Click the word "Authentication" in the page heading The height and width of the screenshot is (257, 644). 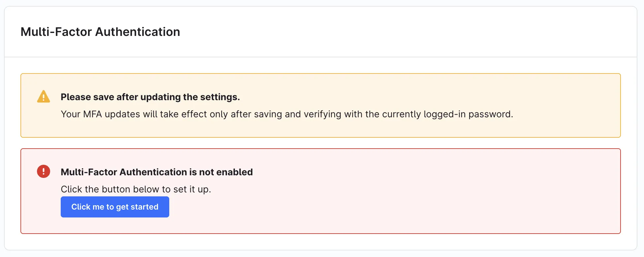(138, 32)
